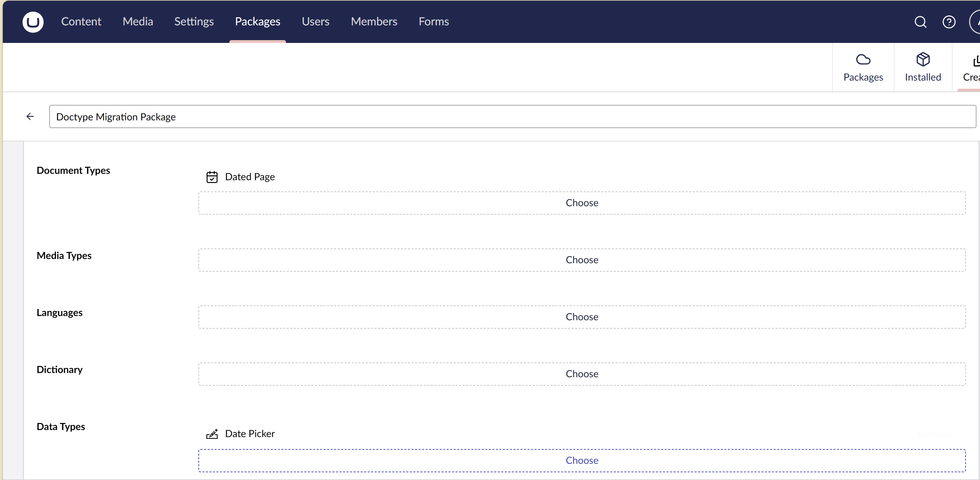This screenshot has width=980, height=480.
Task: Open the help question mark icon
Action: pos(949,22)
